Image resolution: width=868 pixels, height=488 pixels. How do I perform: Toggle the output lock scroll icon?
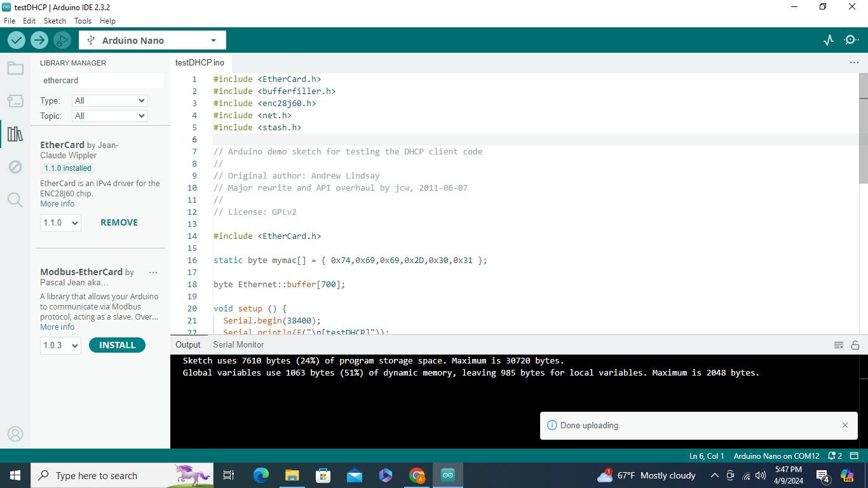point(855,345)
